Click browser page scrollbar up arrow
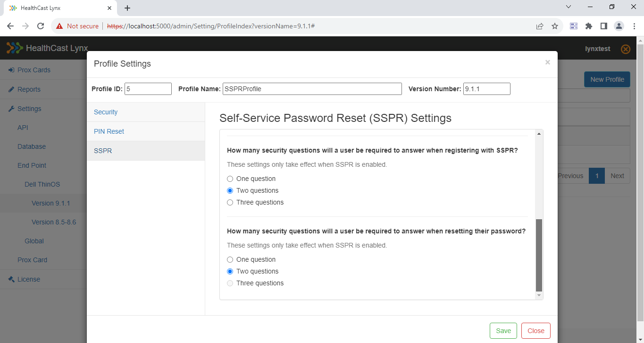This screenshot has width=644, height=343. [x=640, y=40]
